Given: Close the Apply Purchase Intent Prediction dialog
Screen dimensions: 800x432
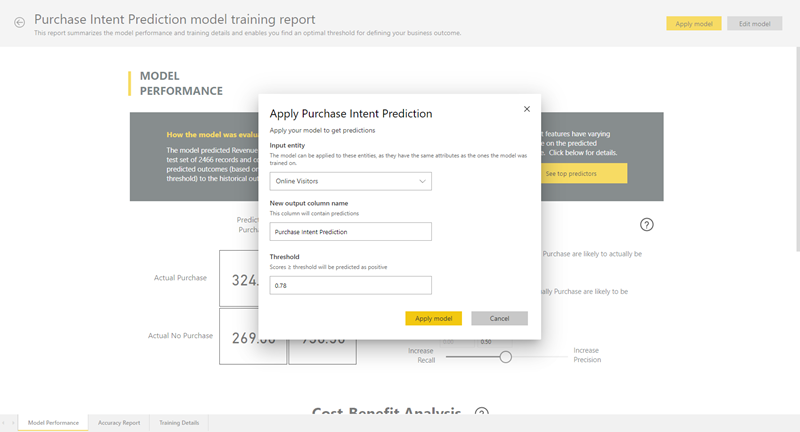Looking at the screenshot, I should [527, 109].
